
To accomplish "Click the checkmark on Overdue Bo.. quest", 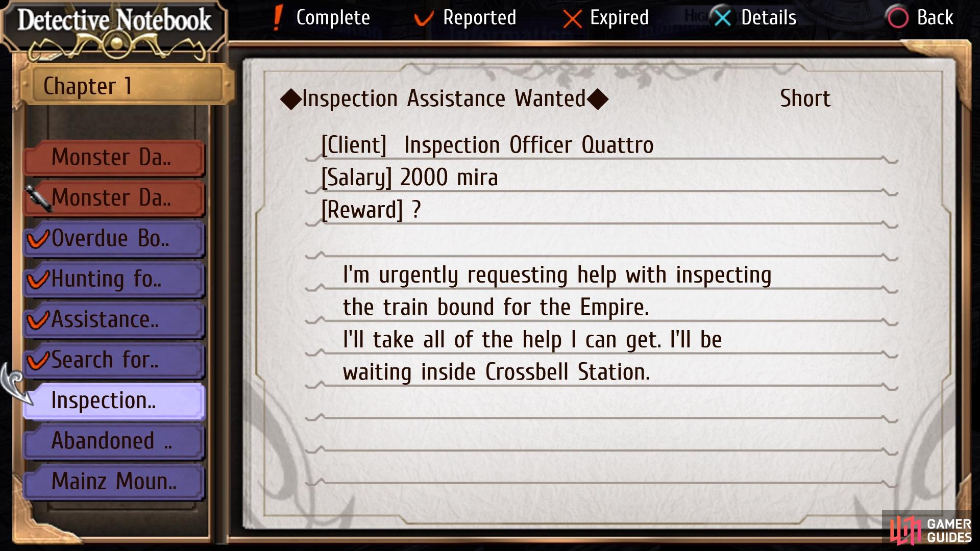I will tap(38, 239).
